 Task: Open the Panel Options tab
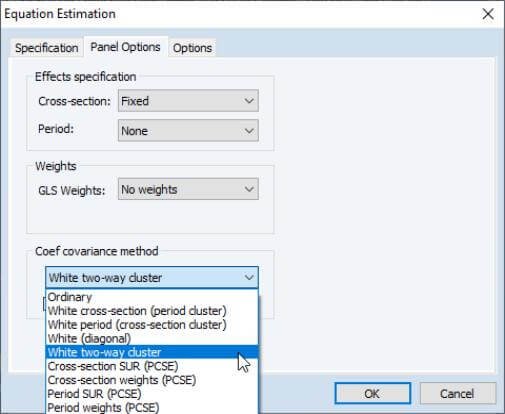point(125,47)
